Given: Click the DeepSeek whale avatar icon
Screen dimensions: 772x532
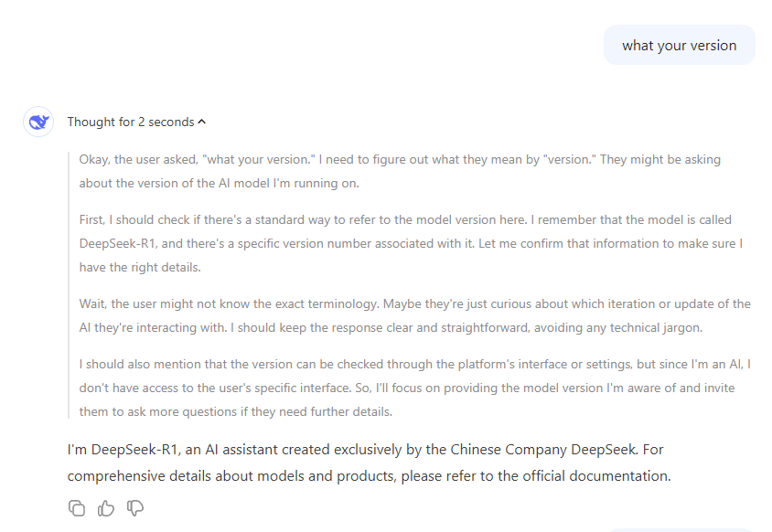Looking at the screenshot, I should coord(38,122).
